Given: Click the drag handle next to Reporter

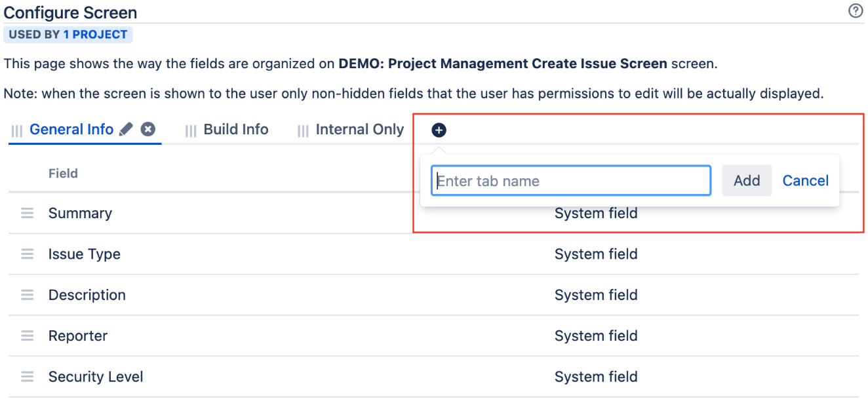Looking at the screenshot, I should click(26, 335).
